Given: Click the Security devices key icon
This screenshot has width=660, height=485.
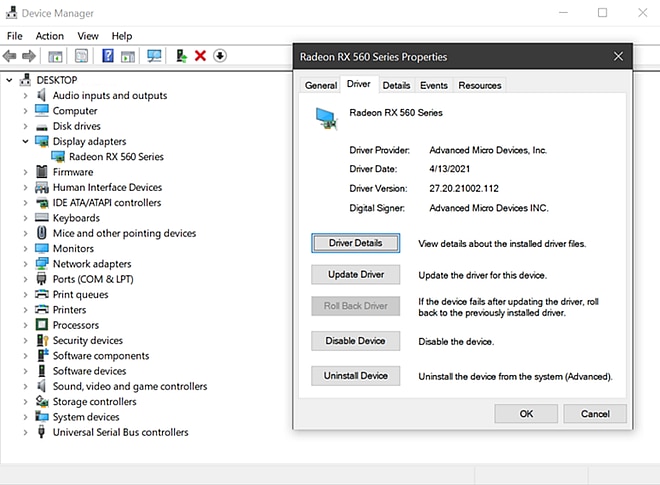Looking at the screenshot, I should point(42,340).
